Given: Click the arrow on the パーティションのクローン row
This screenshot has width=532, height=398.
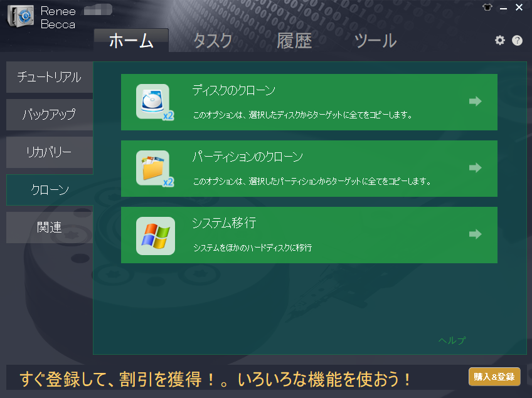Looking at the screenshot, I should click(476, 168).
